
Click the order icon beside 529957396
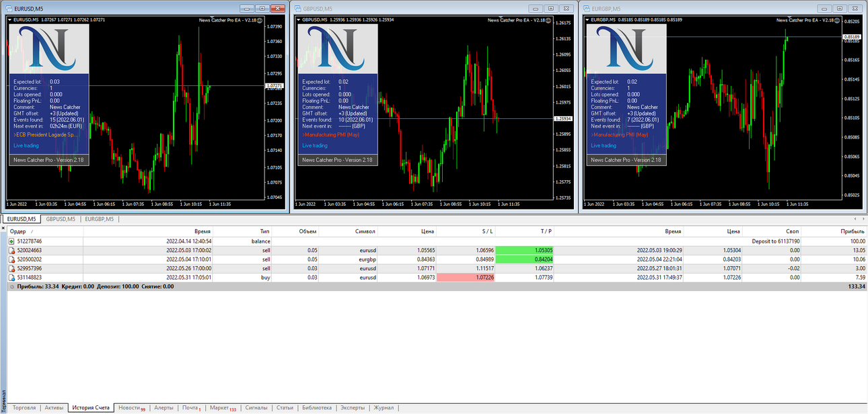click(11, 268)
